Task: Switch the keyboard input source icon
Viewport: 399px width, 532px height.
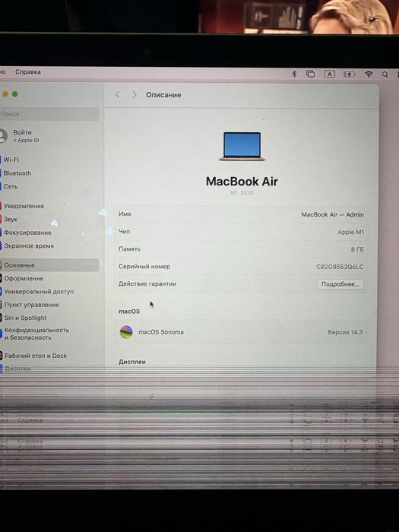Action: click(x=329, y=74)
